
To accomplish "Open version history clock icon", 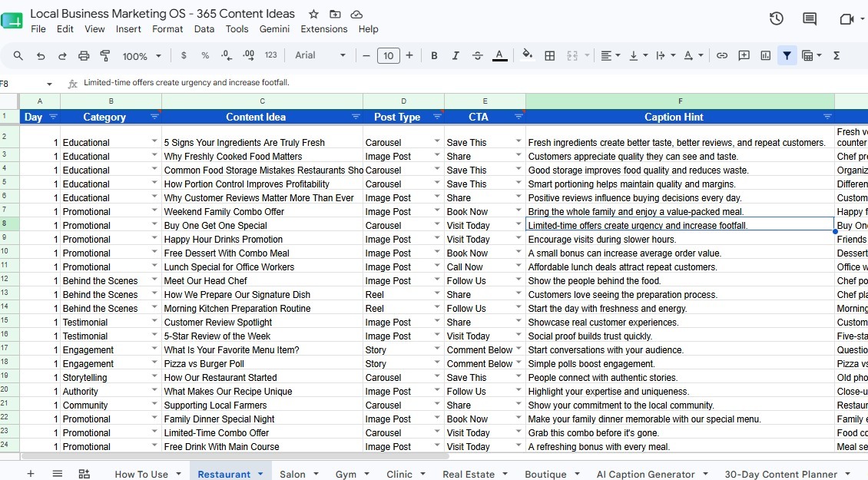I will tap(776, 19).
